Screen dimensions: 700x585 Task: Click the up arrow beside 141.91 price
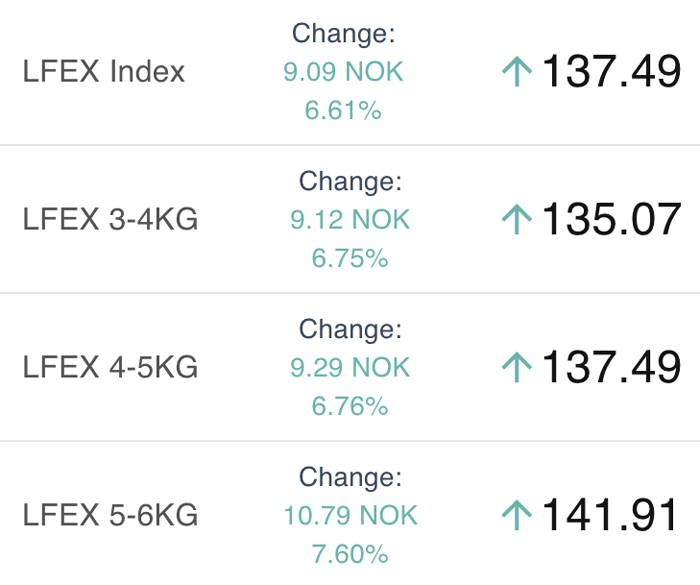(516, 516)
